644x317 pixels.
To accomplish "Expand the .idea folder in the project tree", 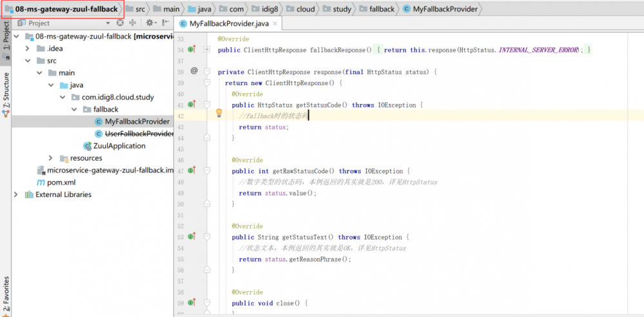I will (x=28, y=48).
